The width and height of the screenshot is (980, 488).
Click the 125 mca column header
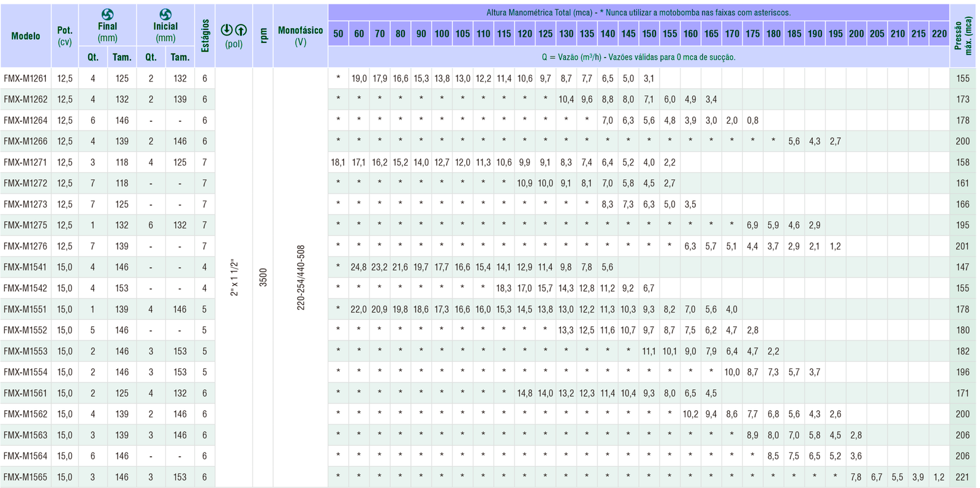click(545, 34)
